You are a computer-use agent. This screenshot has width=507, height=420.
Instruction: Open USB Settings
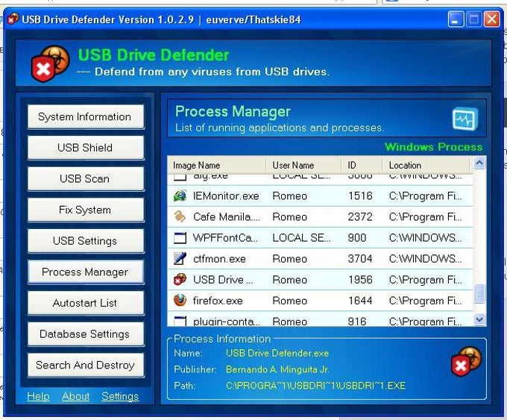click(x=86, y=241)
